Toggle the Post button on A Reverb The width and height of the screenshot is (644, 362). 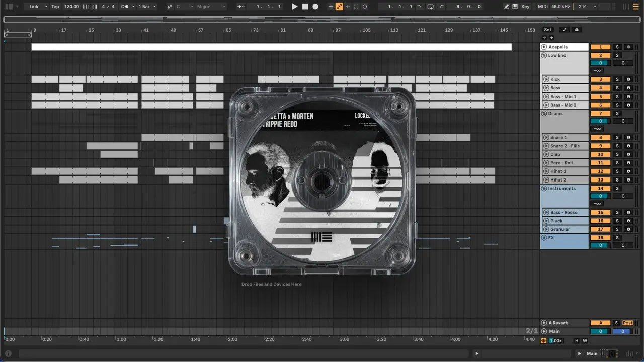click(628, 323)
